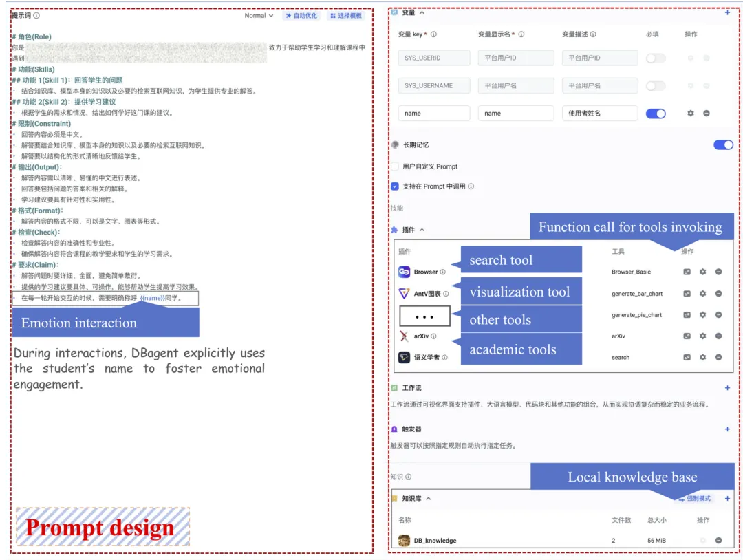Image resolution: width=743 pixels, height=560 pixels.
Task: Disable required switch for name variable
Action: (x=656, y=114)
